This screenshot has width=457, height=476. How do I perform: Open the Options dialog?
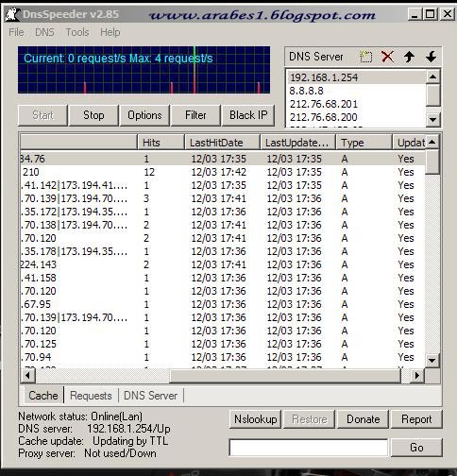click(x=144, y=115)
